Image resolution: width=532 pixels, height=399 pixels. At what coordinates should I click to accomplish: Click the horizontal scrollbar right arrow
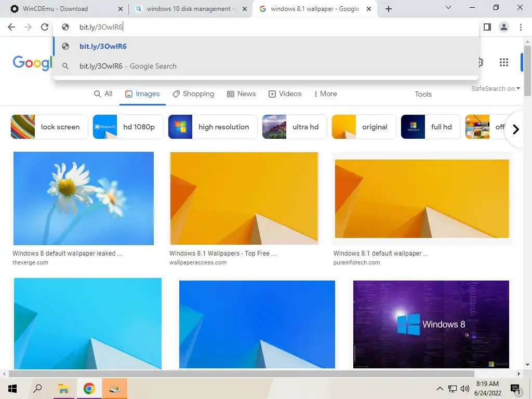click(x=519, y=374)
